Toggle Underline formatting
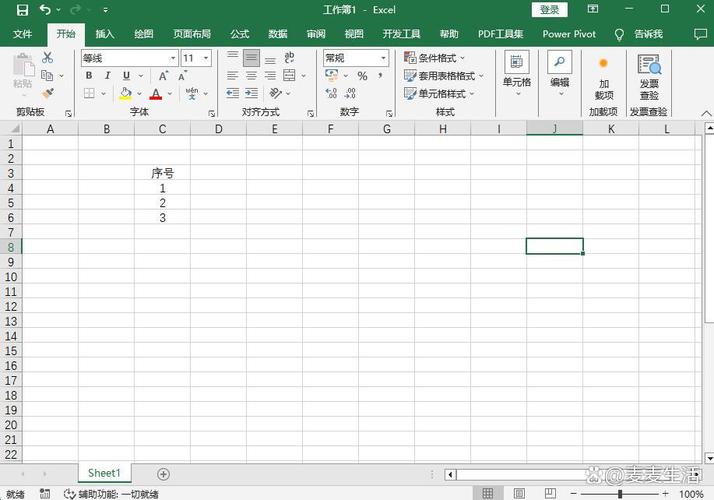 point(127,76)
